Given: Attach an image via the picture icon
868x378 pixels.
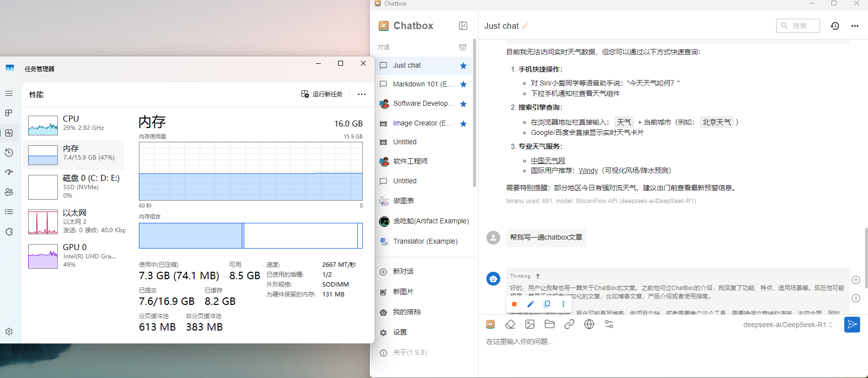Looking at the screenshot, I should point(530,324).
